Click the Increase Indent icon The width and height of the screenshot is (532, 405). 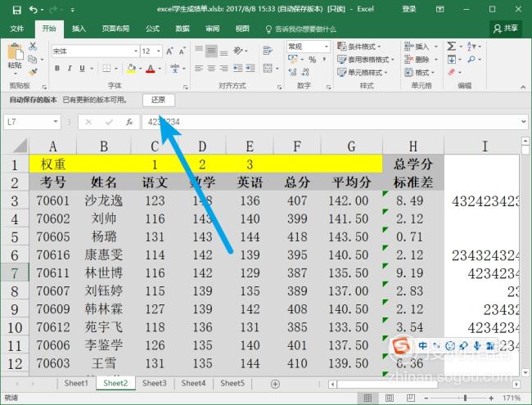point(250,69)
